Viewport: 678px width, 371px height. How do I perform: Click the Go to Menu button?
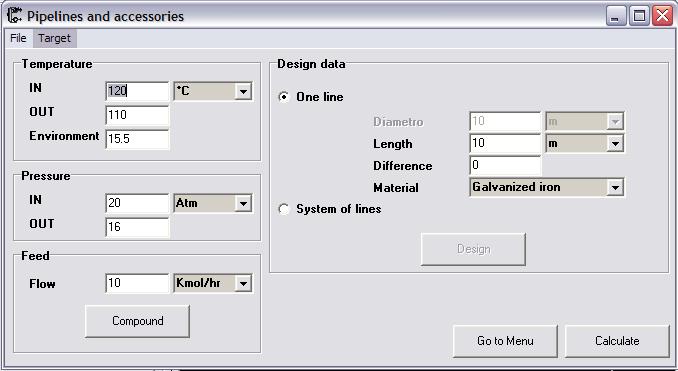(505, 341)
